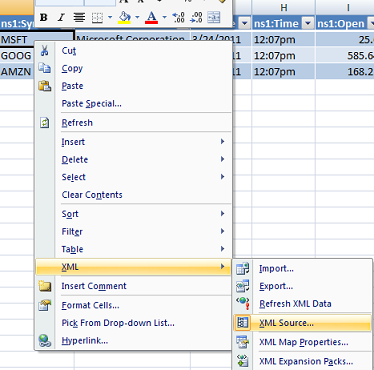Select the 168.2 open price cell
374x370 pixels.
345,71
